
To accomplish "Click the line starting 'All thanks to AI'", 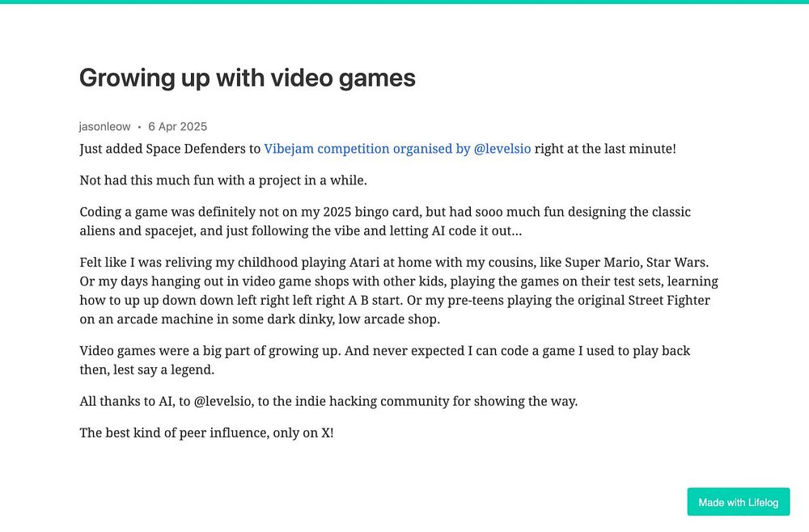I will coord(328,401).
